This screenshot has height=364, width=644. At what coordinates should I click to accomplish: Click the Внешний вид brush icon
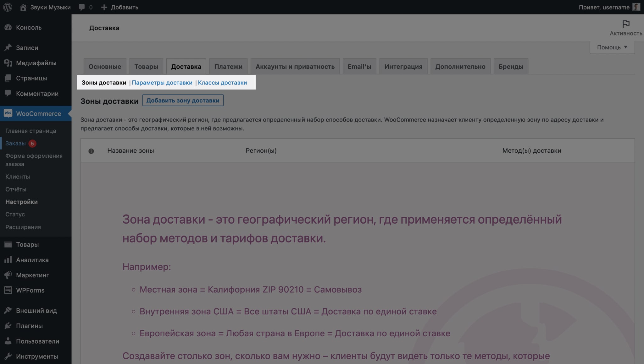[8, 310]
